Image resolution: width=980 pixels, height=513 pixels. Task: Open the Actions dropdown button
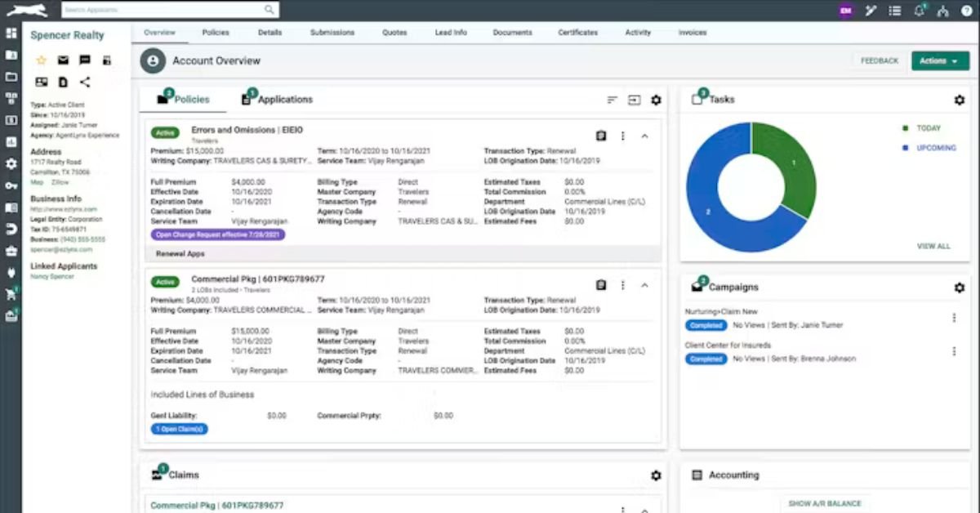coord(940,61)
